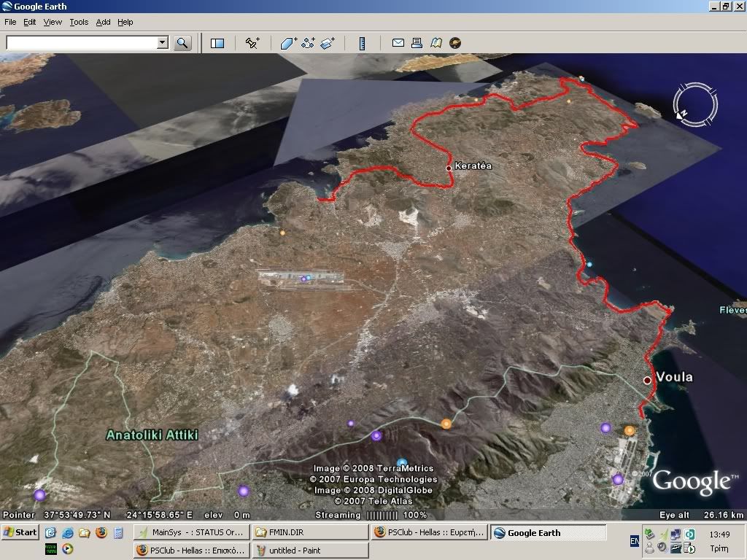Switch to MainSys STATUS taskbar window

tap(190, 532)
